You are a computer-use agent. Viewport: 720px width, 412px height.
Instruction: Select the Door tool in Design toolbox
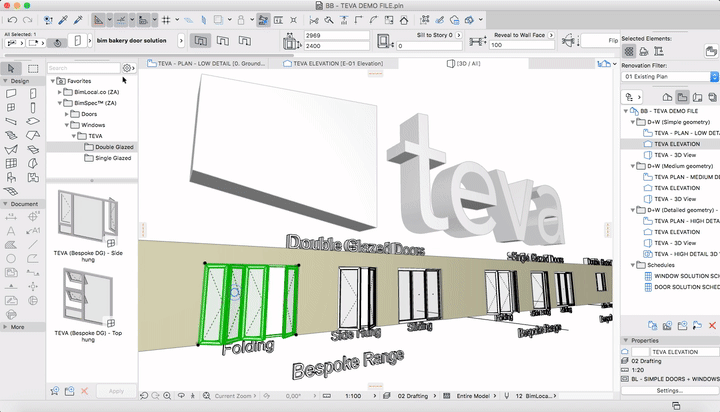tap(33, 93)
